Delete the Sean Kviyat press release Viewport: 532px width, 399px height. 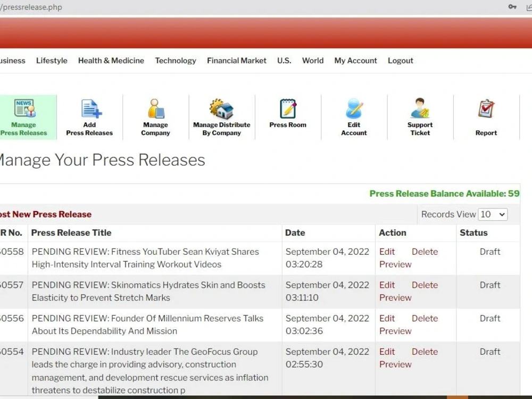click(x=425, y=252)
